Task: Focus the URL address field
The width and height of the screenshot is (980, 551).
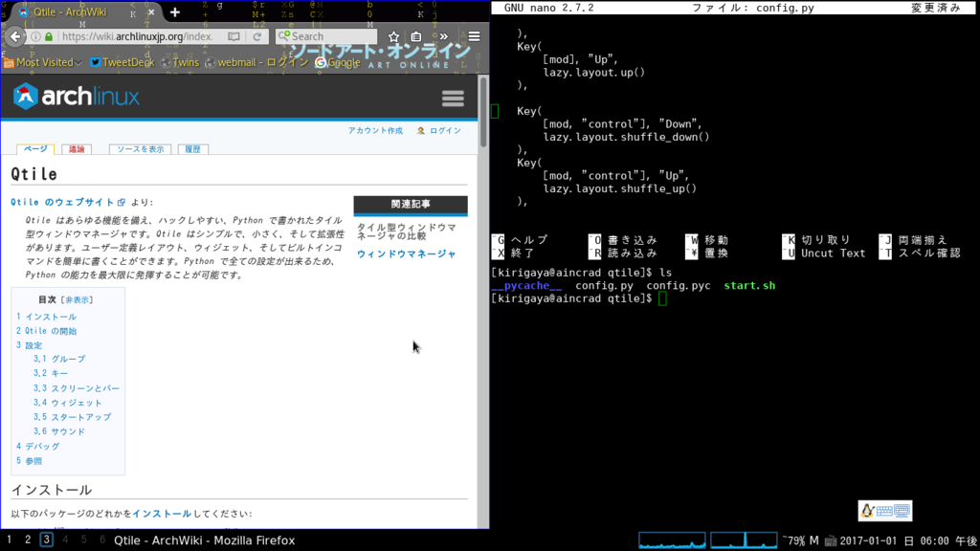Action: click(x=138, y=36)
